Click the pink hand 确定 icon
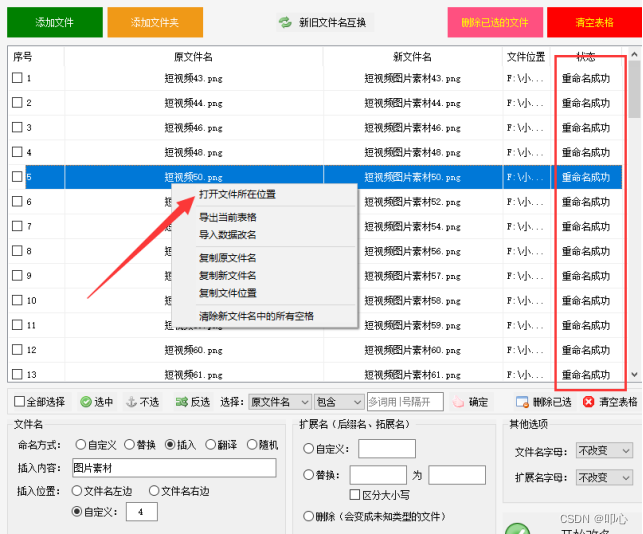 click(458, 402)
